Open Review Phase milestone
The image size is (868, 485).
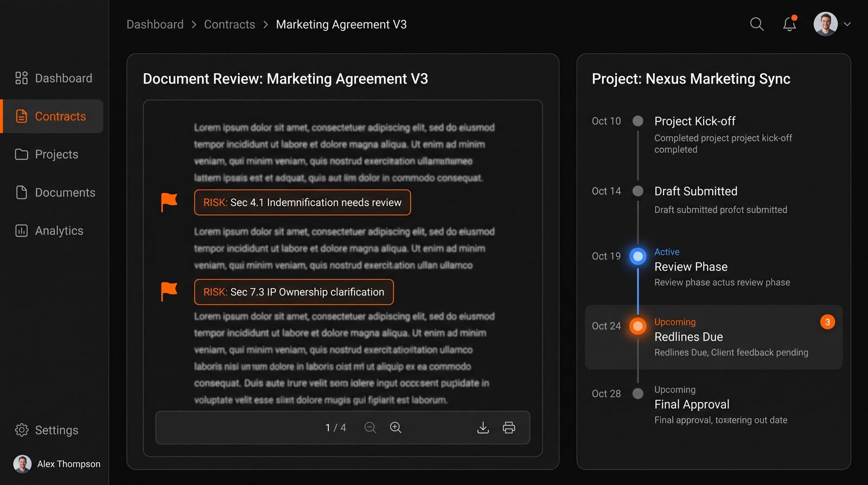(691, 266)
